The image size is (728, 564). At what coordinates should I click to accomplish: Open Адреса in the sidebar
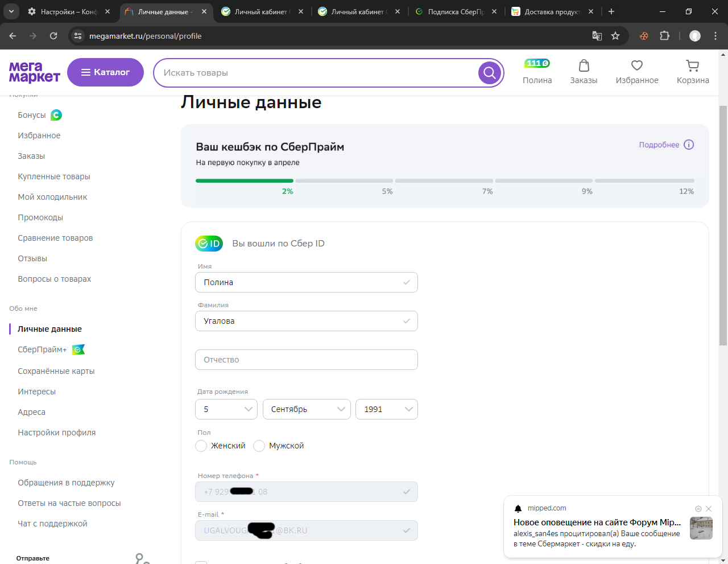pyautogui.click(x=31, y=412)
